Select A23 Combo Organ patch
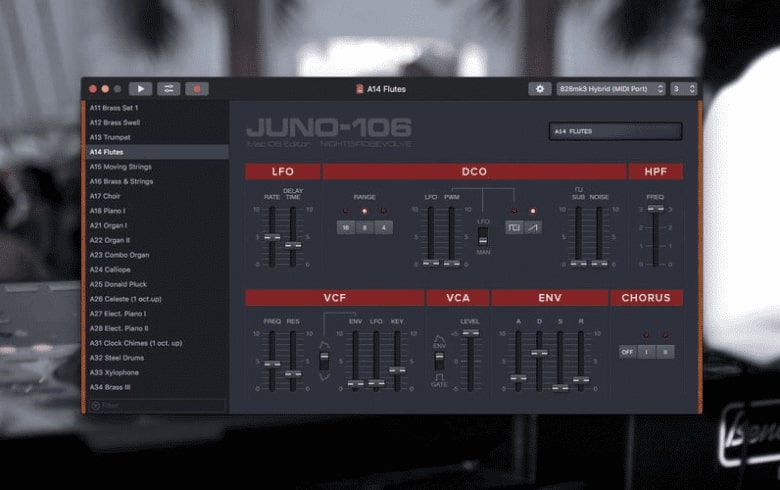This screenshot has width=780, height=490. [157, 255]
